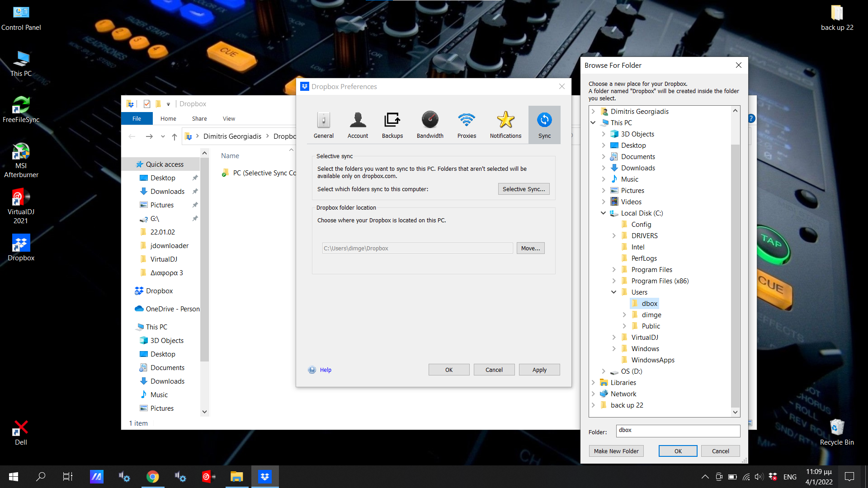Click Explorer forward navigation arrow
The image size is (868, 488).
(x=149, y=136)
